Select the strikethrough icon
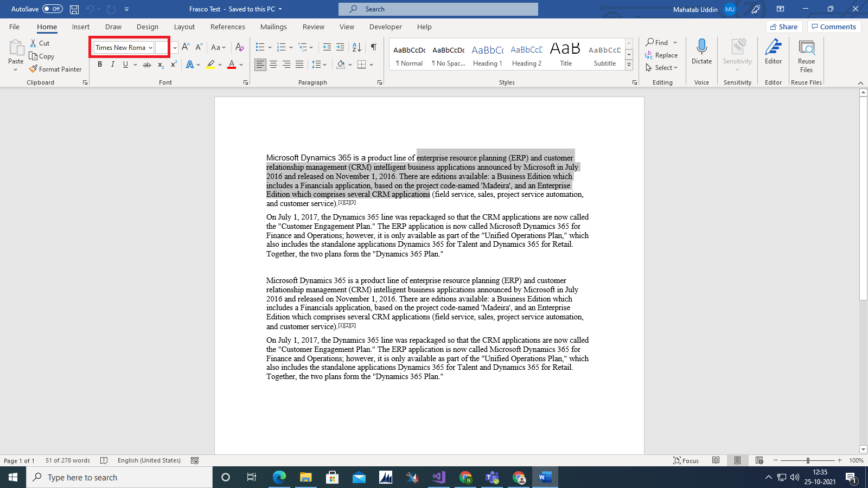 click(x=146, y=64)
